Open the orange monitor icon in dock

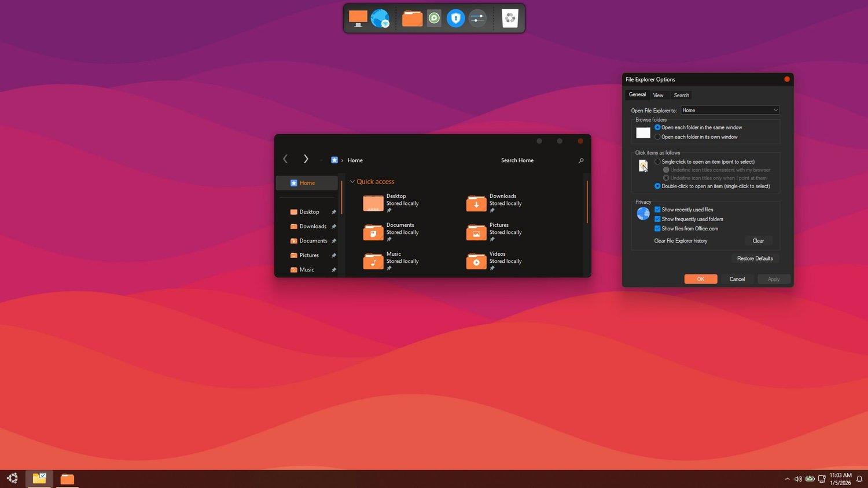(358, 19)
